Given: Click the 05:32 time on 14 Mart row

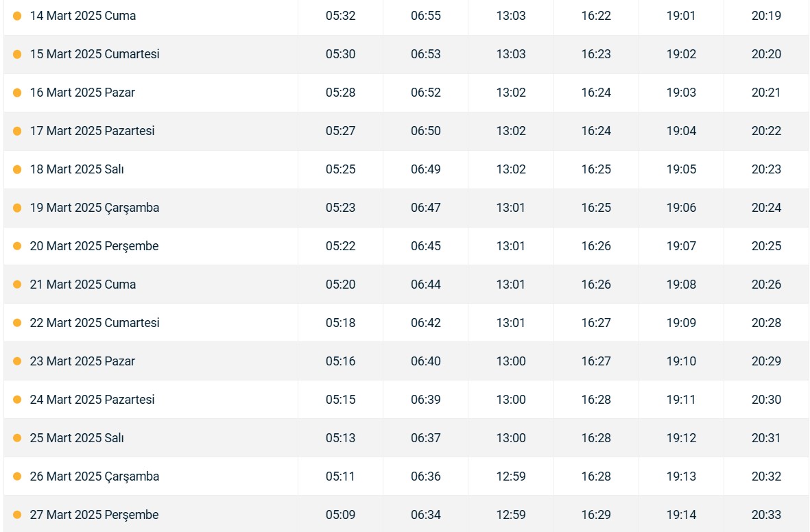Looking at the screenshot, I should click(x=340, y=16).
